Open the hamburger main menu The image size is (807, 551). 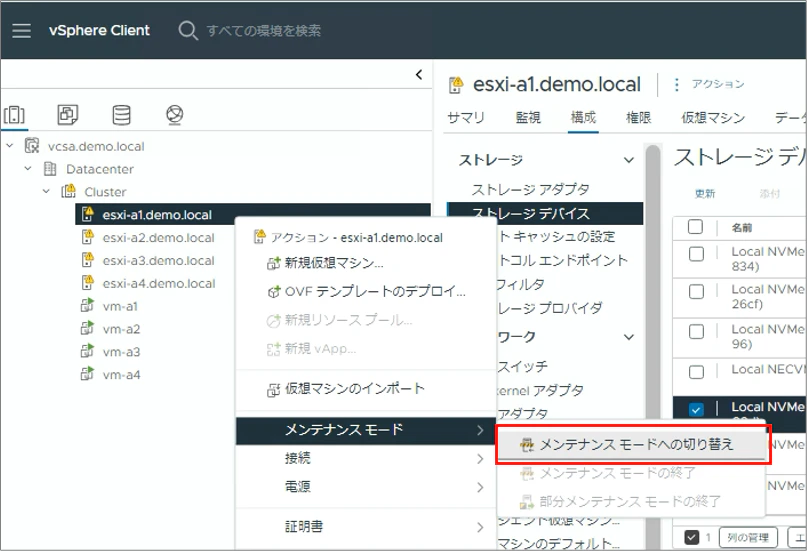(22, 30)
